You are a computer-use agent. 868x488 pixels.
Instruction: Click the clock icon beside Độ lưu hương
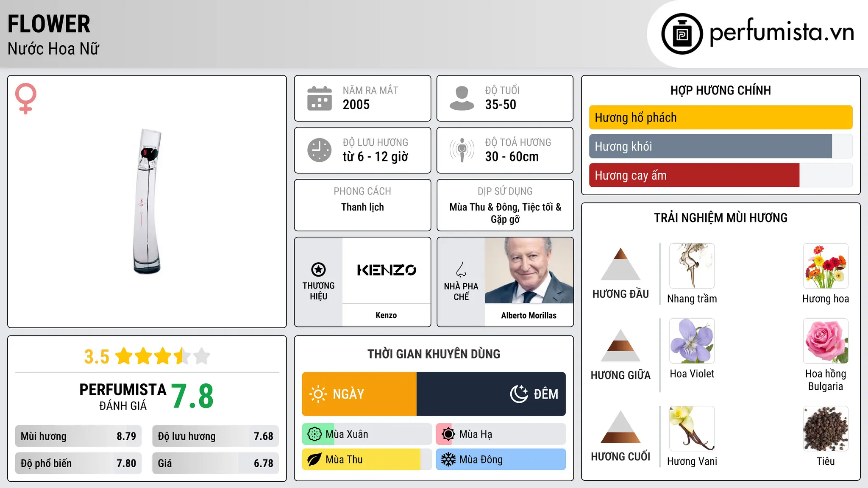point(320,150)
